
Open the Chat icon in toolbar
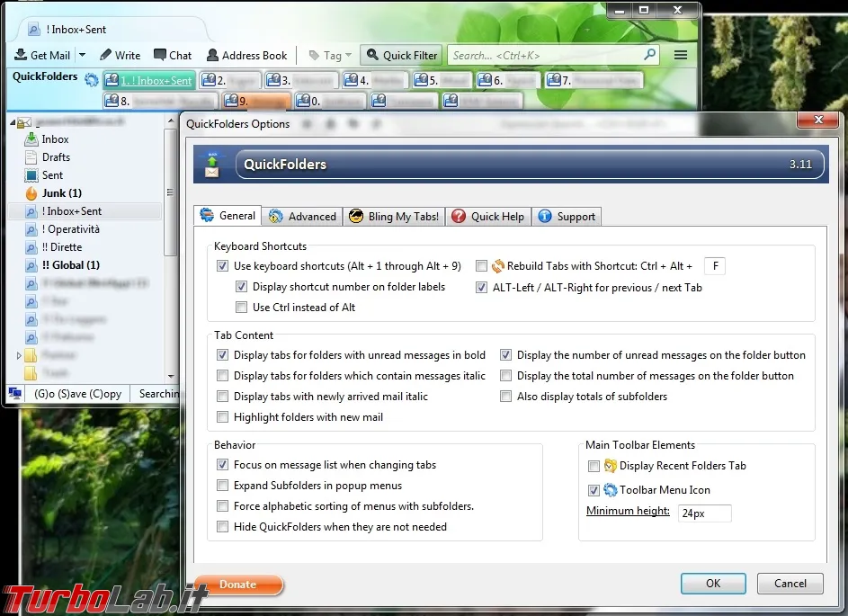point(159,55)
